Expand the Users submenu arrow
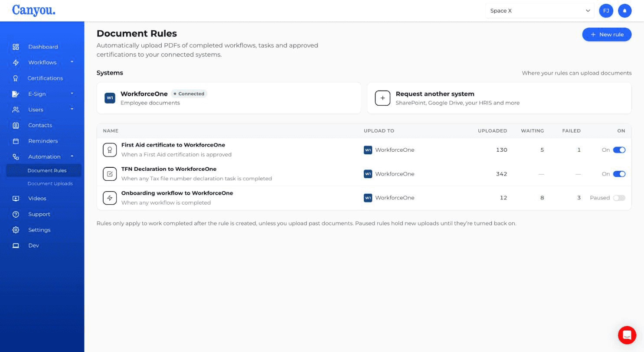The height and width of the screenshot is (352, 644). (x=72, y=109)
